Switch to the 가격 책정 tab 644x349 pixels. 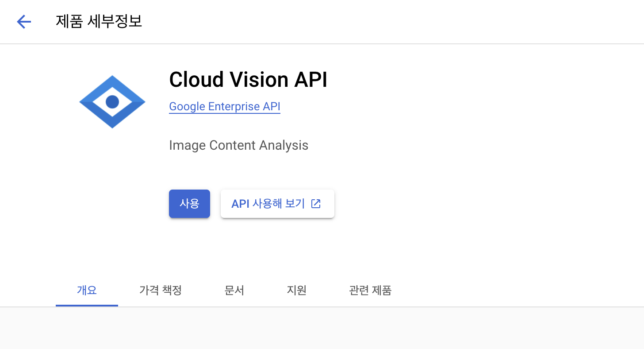point(161,291)
